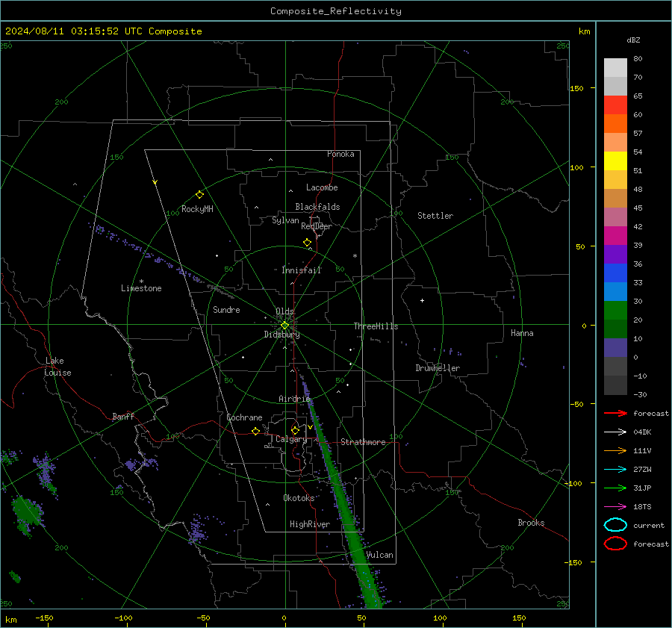Select the light gray 70-80 dBZ swatch
This screenshot has width=672, height=628.
point(615,68)
